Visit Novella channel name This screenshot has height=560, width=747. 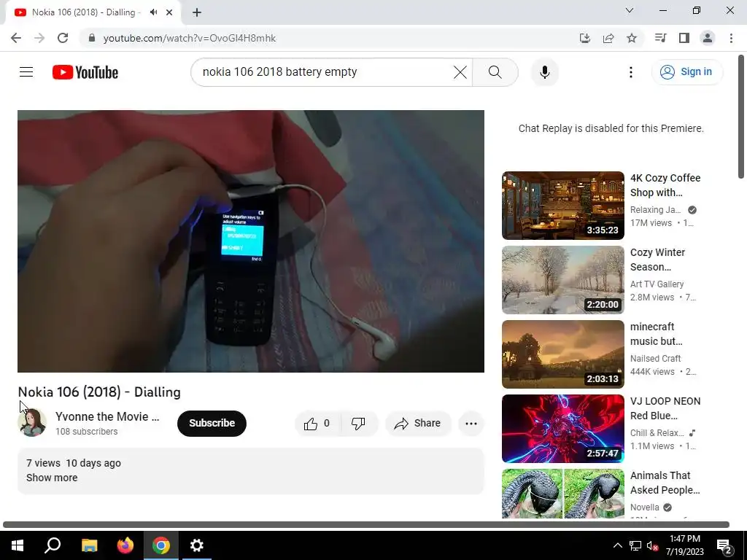(x=645, y=507)
